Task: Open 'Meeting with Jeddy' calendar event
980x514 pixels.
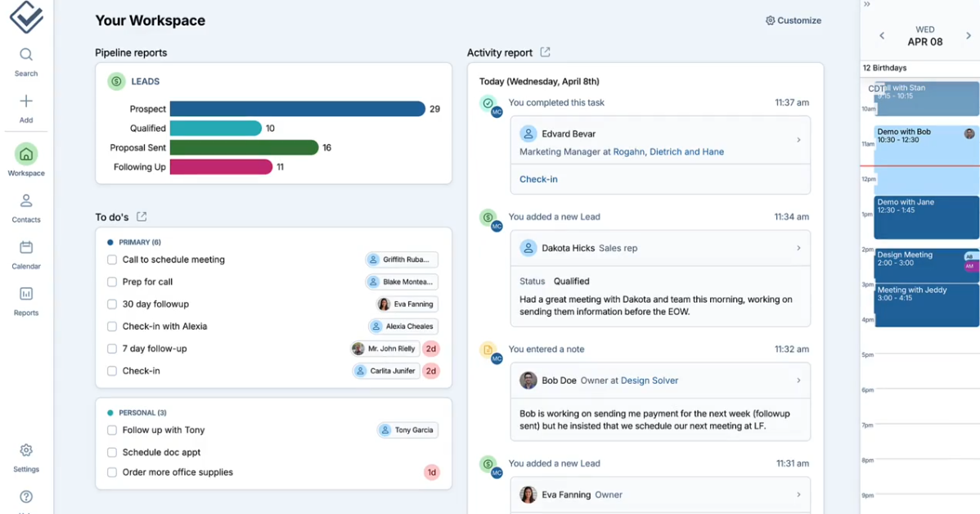Action: (926, 305)
